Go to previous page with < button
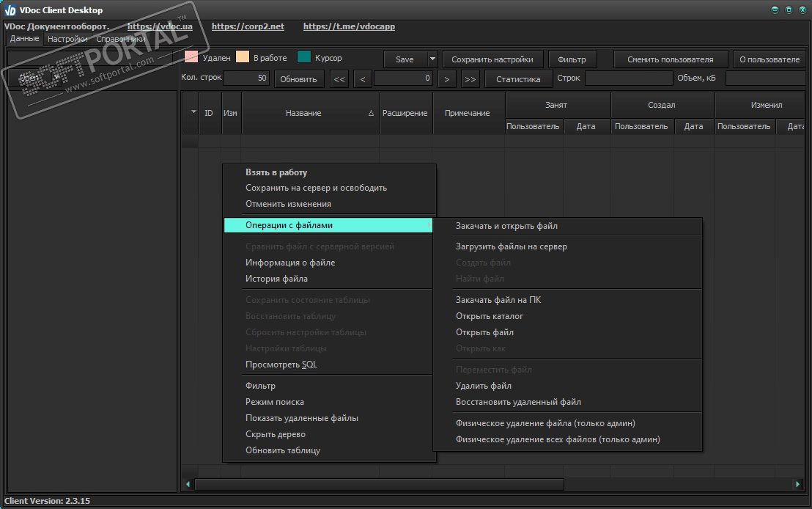Screen dimensions: 812x509 (363, 79)
